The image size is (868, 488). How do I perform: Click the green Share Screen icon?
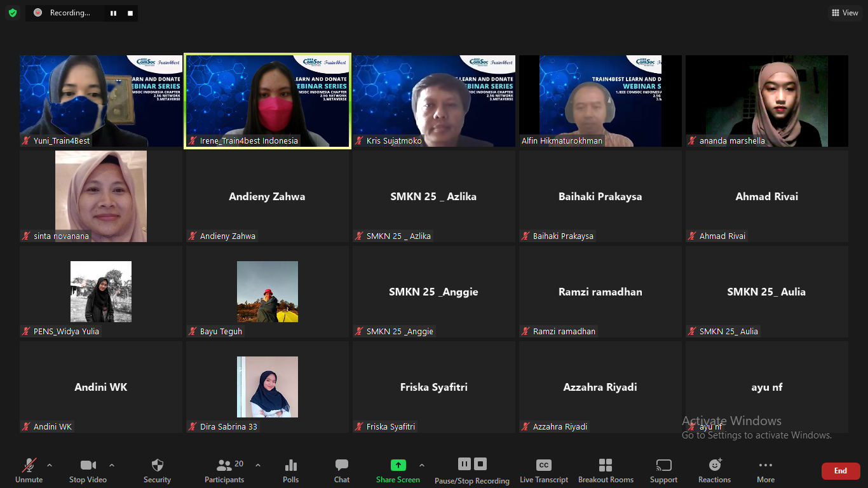tap(398, 465)
